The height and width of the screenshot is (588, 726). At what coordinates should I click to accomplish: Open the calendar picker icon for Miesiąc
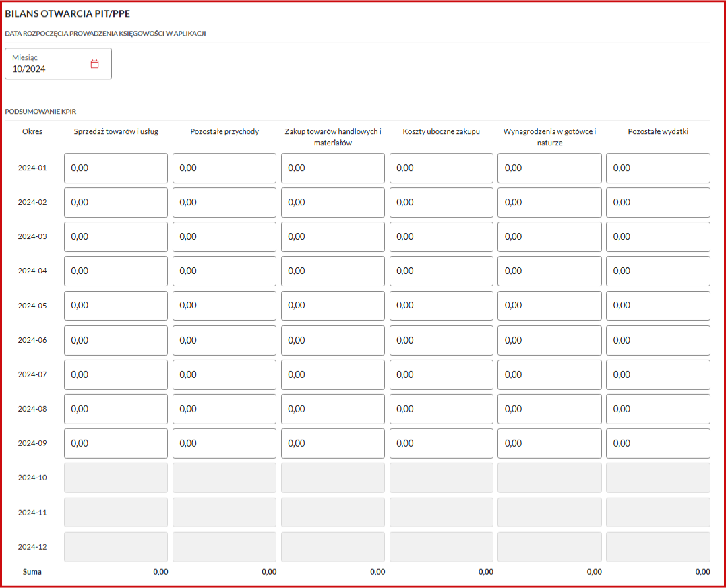click(95, 64)
